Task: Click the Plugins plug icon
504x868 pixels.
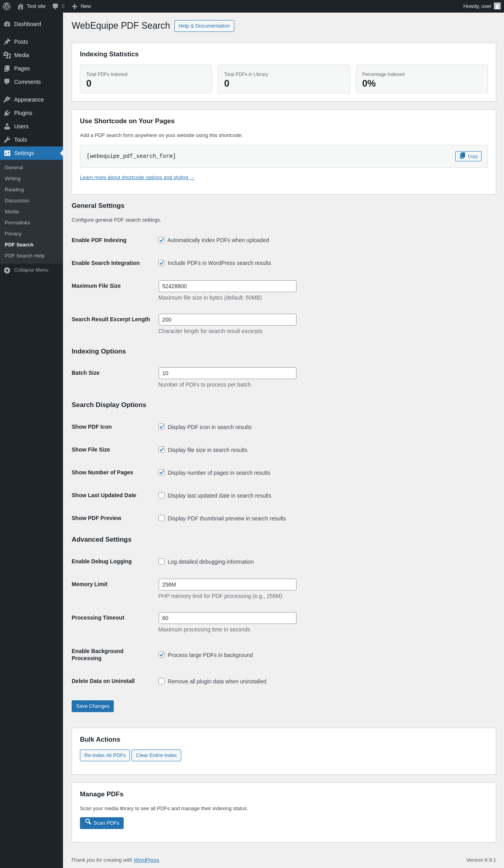Action: pos(7,113)
